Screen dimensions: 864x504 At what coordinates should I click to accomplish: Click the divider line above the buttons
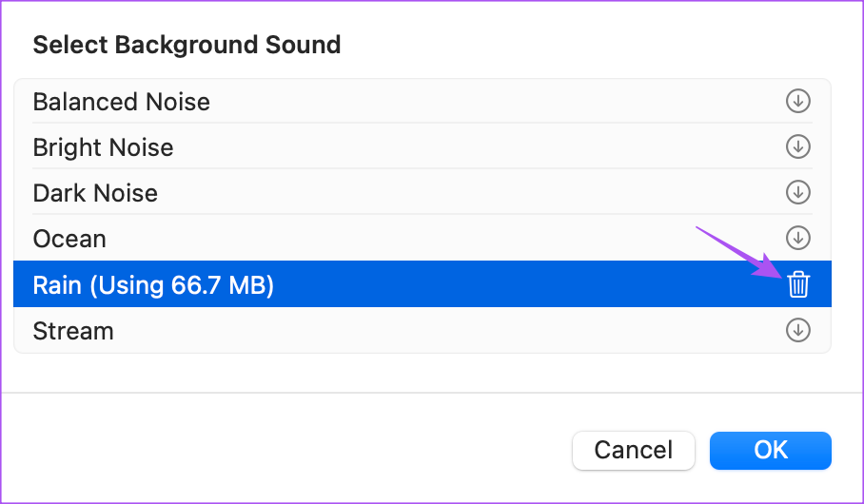point(428,392)
